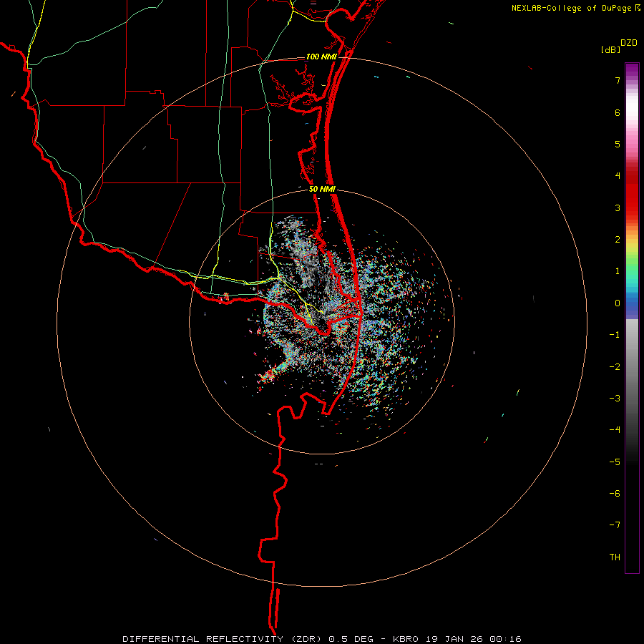
Task: Click the 4 value on color scale
Action: point(618,176)
